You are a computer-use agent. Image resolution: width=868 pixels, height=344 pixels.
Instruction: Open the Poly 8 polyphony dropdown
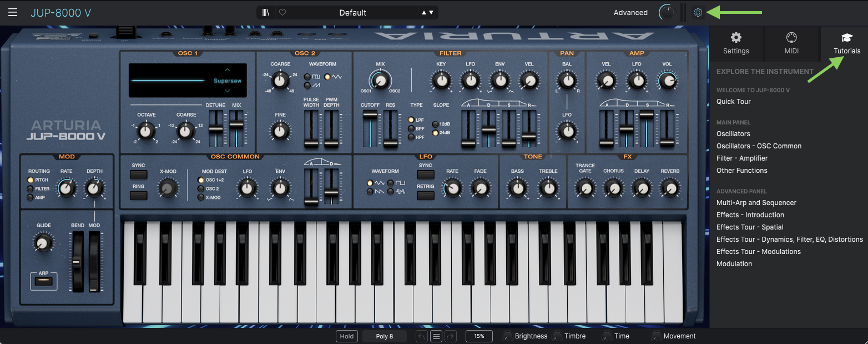(x=384, y=336)
